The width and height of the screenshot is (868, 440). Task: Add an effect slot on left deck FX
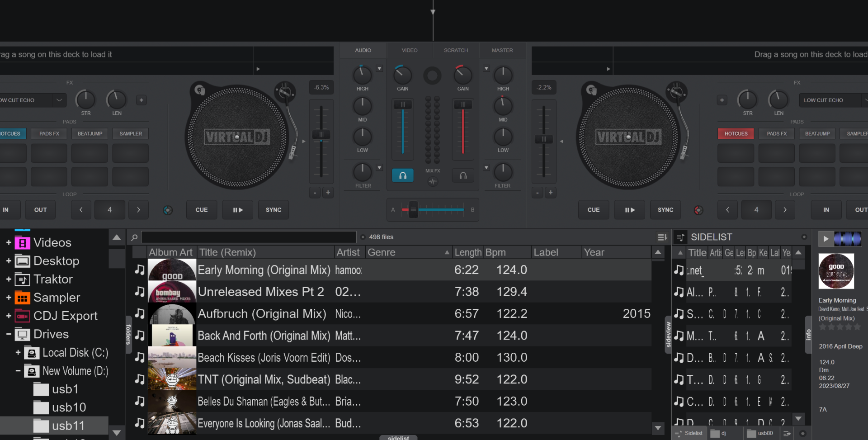pyautogui.click(x=142, y=100)
